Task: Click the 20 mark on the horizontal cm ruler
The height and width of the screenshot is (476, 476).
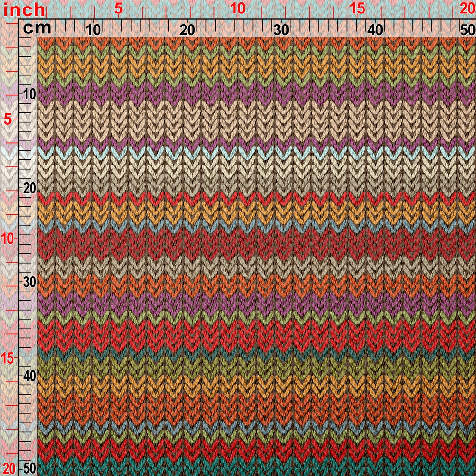Action: 187,30
